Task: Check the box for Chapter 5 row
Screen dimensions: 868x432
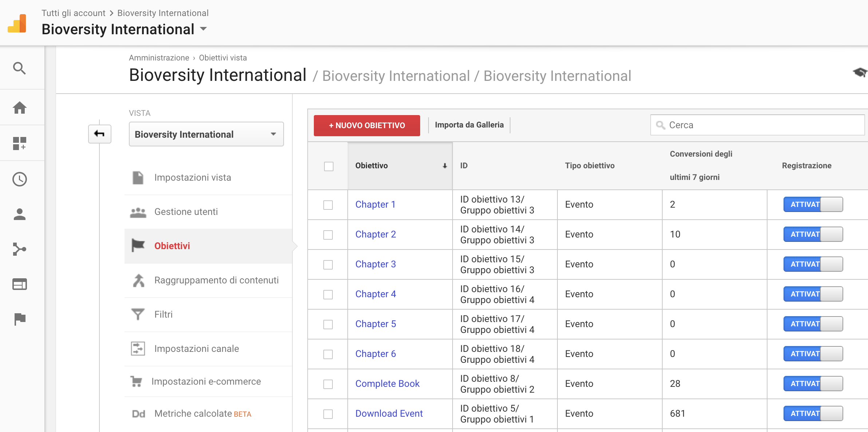Action: coord(328,324)
